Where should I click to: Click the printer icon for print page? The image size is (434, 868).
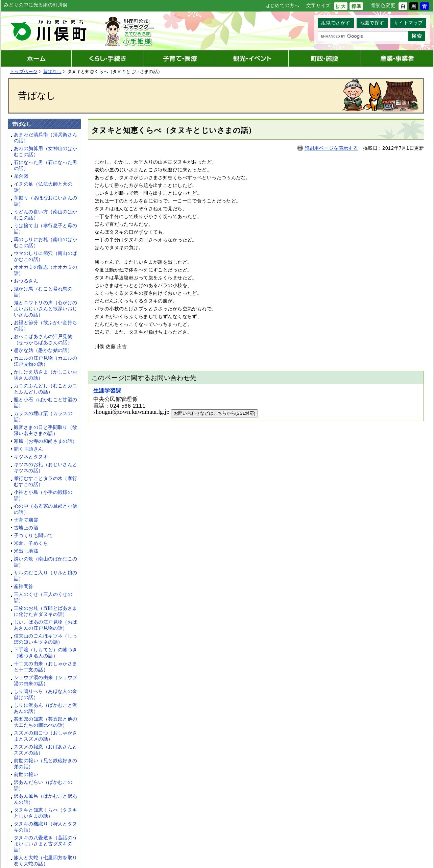pos(300,148)
